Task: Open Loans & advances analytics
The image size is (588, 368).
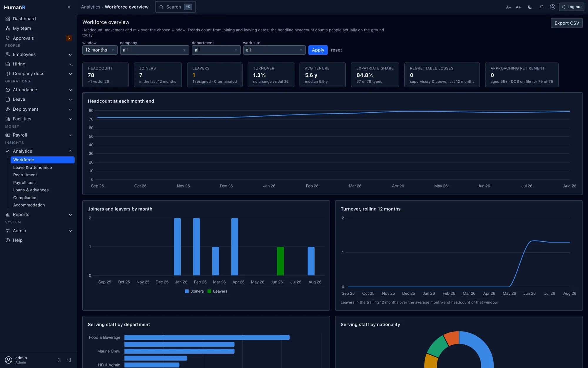Action: (31, 190)
